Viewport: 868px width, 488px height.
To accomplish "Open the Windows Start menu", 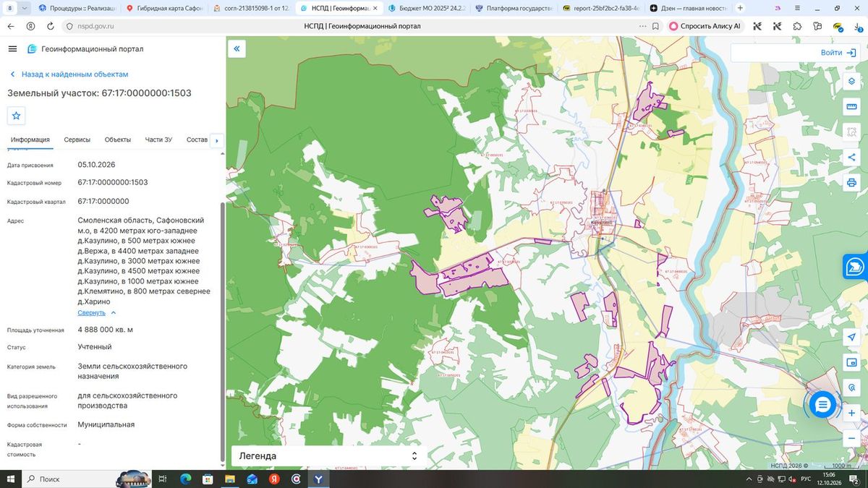I will tap(11, 479).
